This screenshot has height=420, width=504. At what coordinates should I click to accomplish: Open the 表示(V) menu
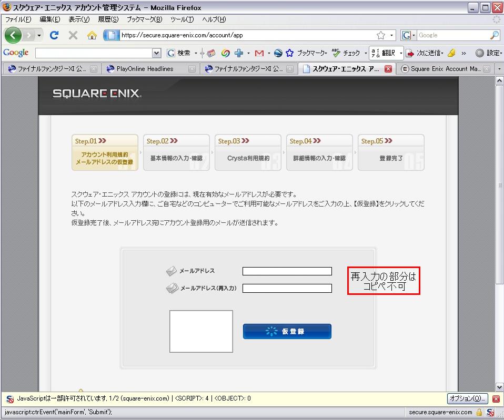click(x=79, y=19)
